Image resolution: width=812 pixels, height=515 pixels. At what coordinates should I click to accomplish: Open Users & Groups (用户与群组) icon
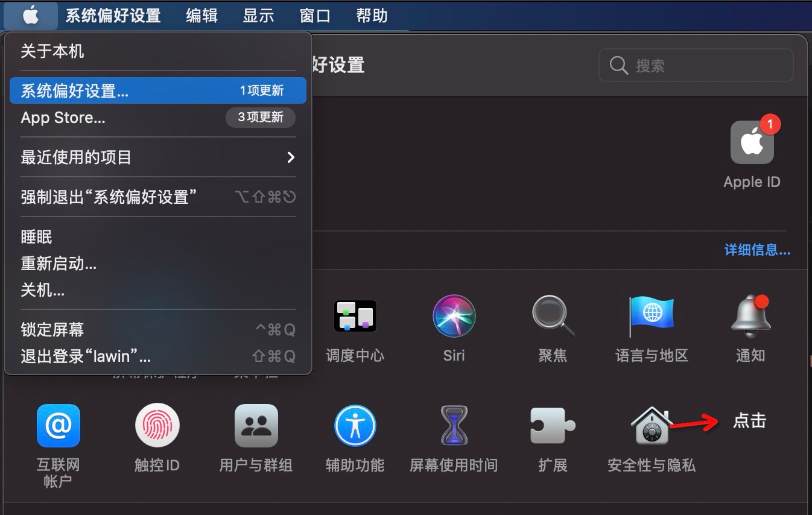[x=256, y=426]
